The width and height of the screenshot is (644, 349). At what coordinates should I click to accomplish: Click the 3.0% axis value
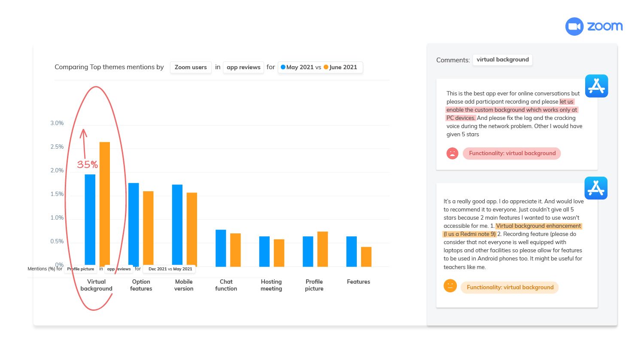pyautogui.click(x=57, y=123)
